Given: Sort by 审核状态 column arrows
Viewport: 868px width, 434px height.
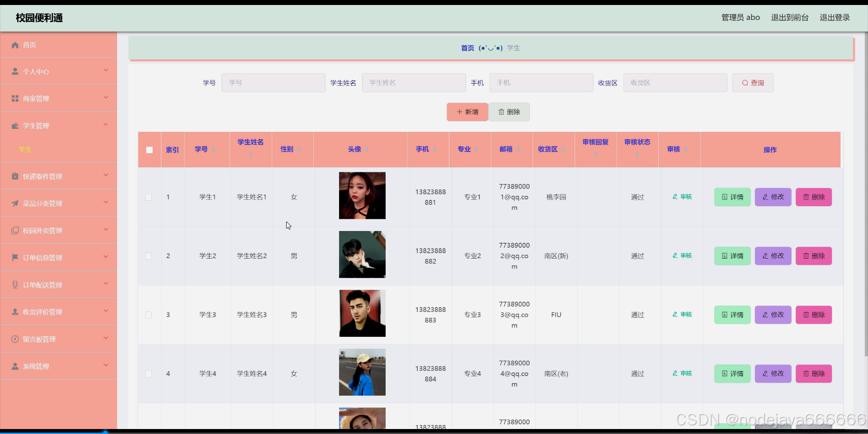Looking at the screenshot, I should click(637, 155).
